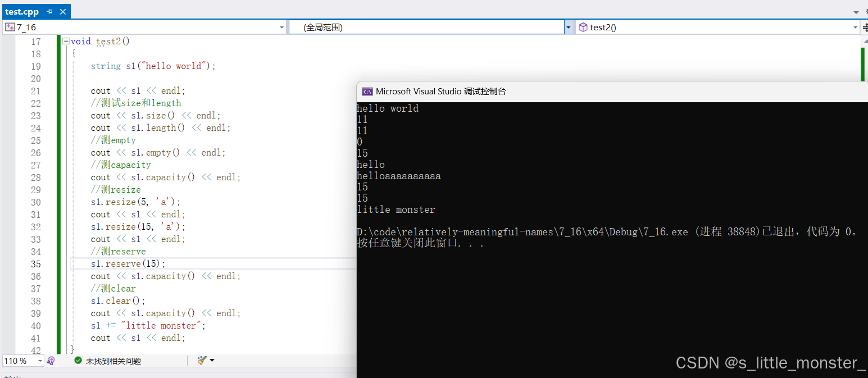
Task: Close the test.cpp tab
Action: (x=62, y=12)
